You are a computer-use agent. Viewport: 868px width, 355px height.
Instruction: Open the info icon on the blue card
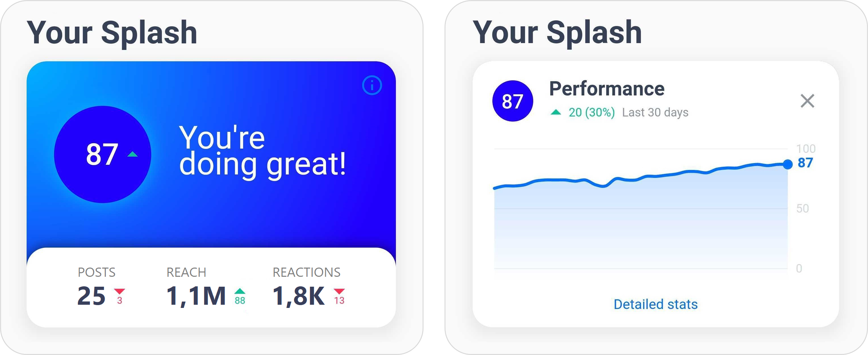click(372, 85)
